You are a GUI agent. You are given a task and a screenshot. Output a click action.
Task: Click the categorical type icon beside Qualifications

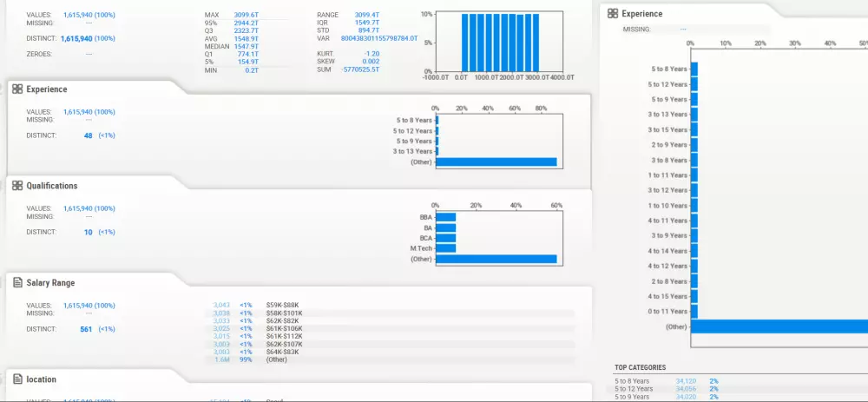17,186
